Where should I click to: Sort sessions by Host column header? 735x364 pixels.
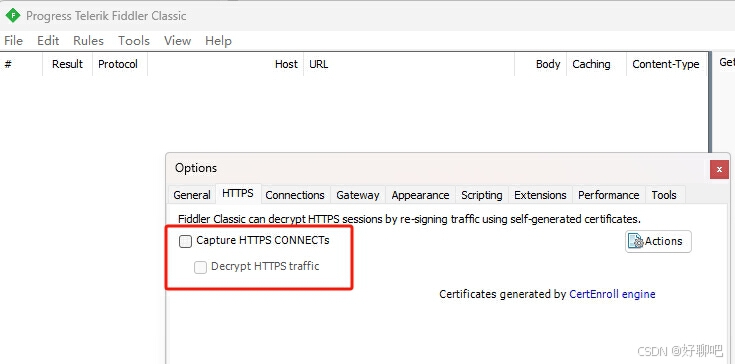click(x=225, y=64)
